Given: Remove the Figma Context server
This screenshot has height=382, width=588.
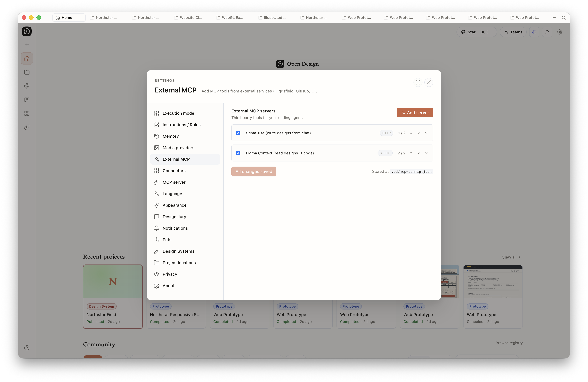Looking at the screenshot, I should [418, 153].
